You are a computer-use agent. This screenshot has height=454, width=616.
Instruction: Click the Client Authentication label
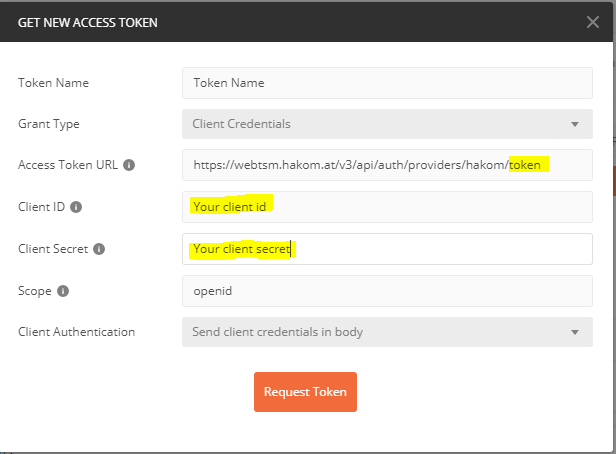click(x=76, y=332)
